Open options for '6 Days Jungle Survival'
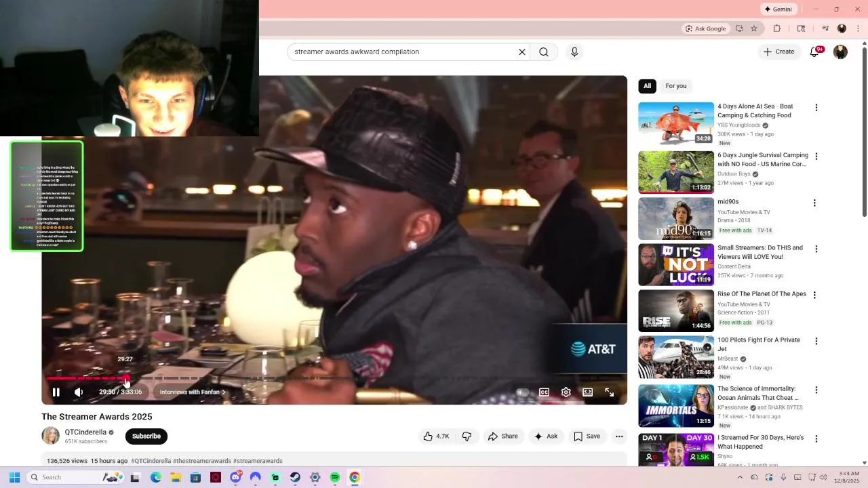 pyautogui.click(x=816, y=156)
